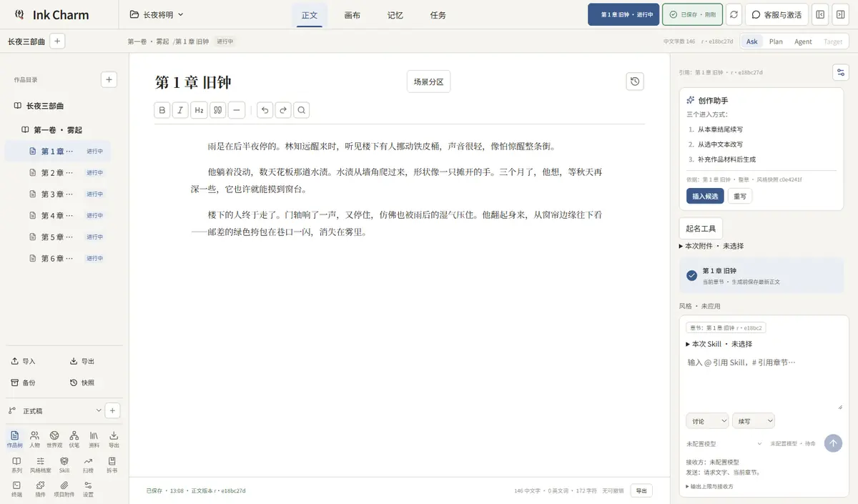The image size is (858, 504).
Task: Switch to the 记忆 tab
Action: (395, 15)
